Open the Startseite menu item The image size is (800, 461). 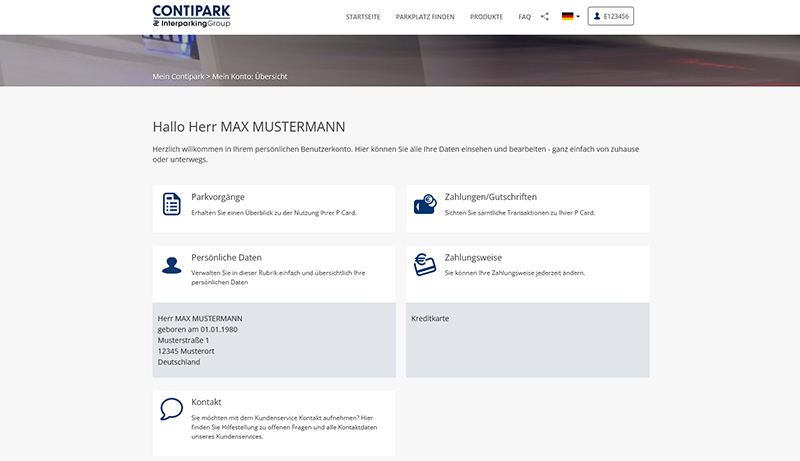(363, 17)
